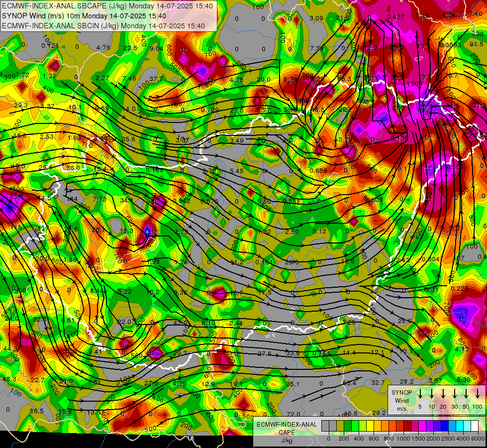Viewport: 487px width, 448px height.
Task: Click the station value '37.7'
Action: tap(156, 79)
